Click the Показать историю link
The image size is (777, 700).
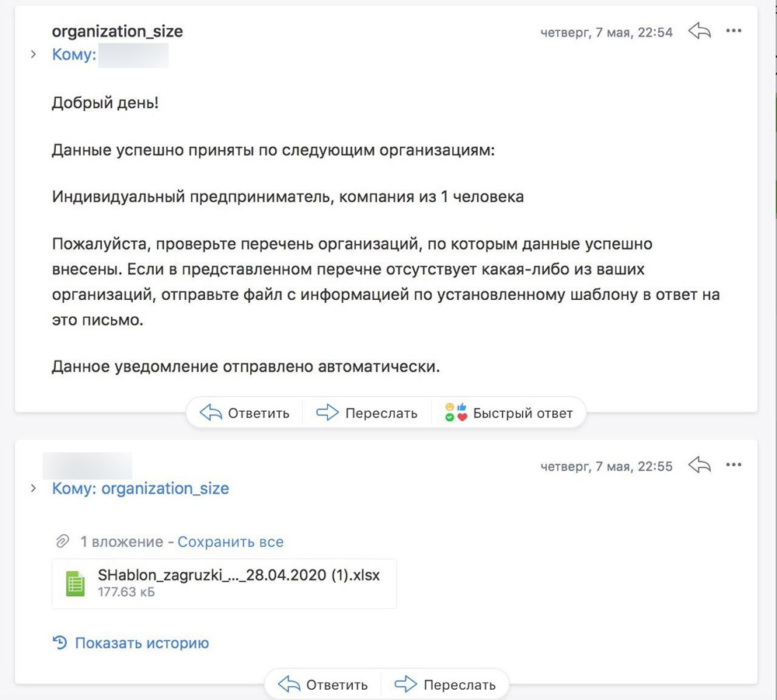click(x=141, y=643)
